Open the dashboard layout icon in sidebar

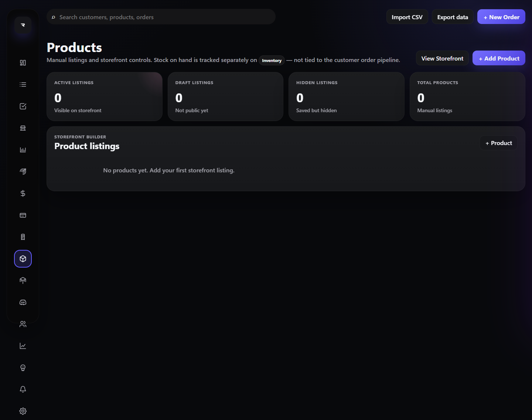click(x=23, y=63)
